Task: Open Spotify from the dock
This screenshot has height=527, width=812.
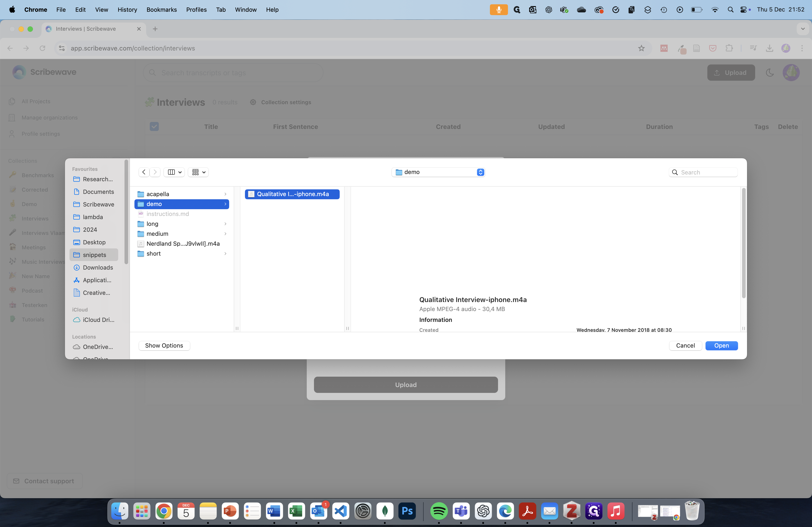Action: pos(439,511)
